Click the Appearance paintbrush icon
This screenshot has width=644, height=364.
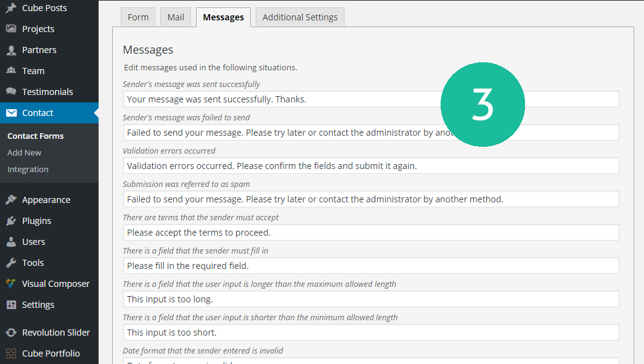tap(11, 200)
